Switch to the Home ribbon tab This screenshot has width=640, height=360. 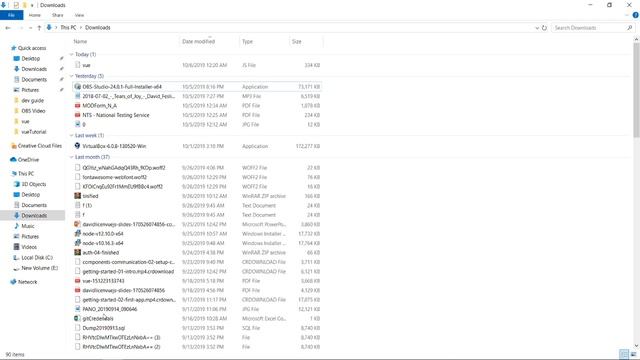point(35,15)
